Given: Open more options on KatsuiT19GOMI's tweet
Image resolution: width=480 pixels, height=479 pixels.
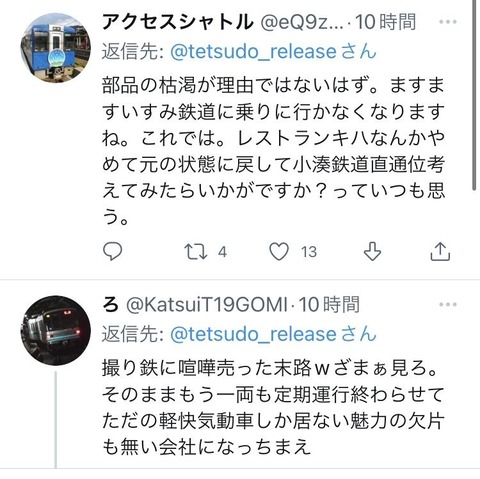Looking at the screenshot, I should pyautogui.click(x=448, y=304).
